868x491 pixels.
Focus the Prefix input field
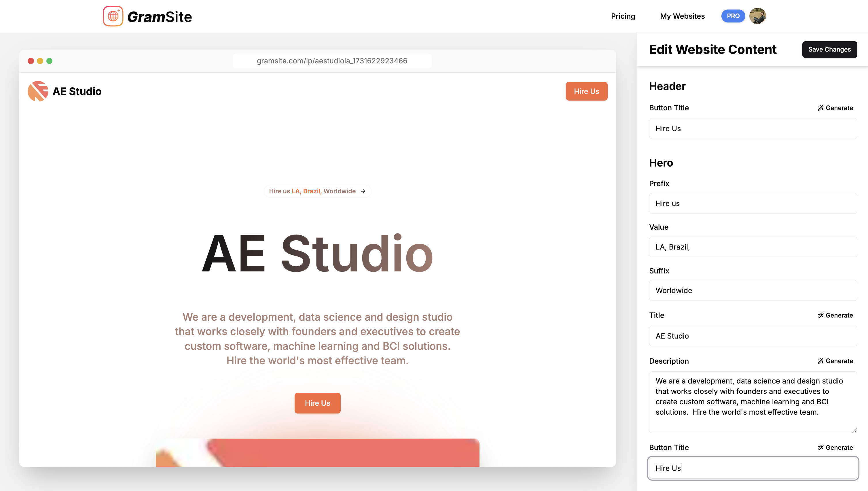coord(753,203)
